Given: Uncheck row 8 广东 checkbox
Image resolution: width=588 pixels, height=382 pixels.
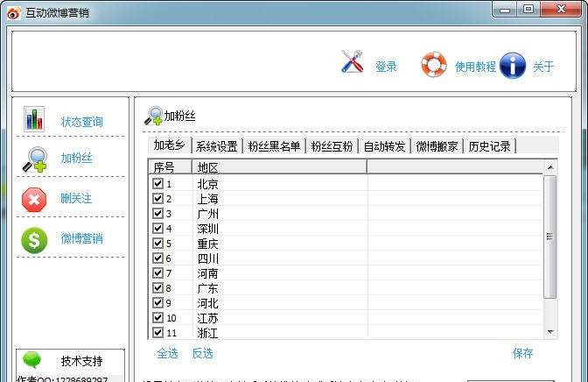Looking at the screenshot, I should pyautogui.click(x=157, y=288).
